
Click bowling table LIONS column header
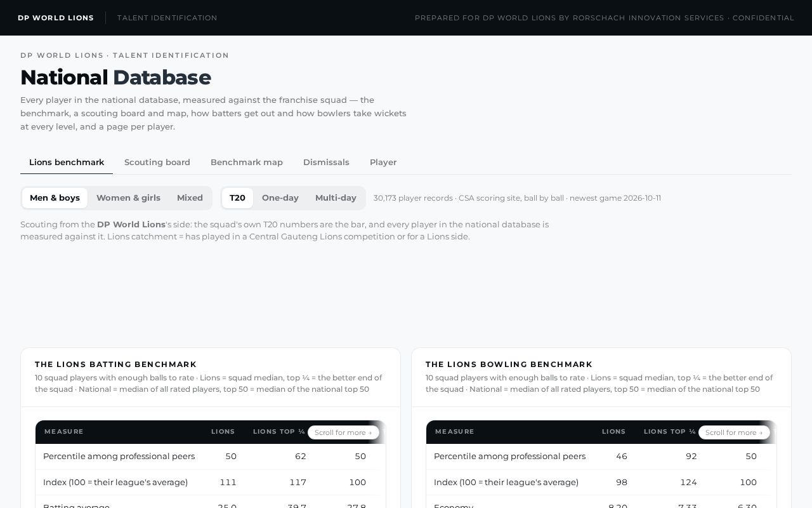[614, 432]
